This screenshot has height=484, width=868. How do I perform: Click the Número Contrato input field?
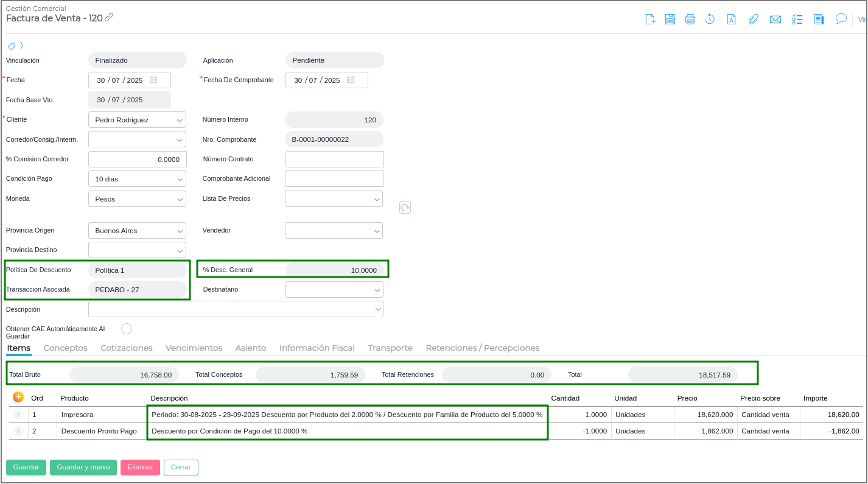pos(334,160)
